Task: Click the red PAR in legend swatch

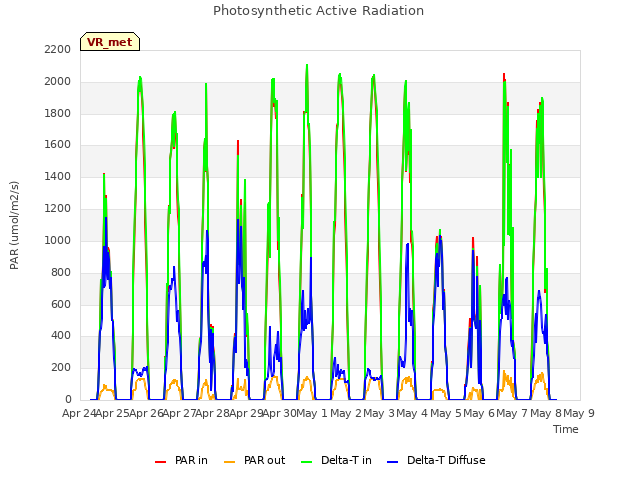Action: click(x=160, y=462)
